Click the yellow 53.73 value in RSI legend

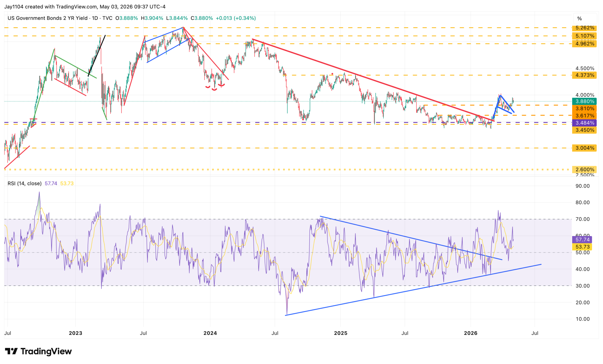(67, 183)
